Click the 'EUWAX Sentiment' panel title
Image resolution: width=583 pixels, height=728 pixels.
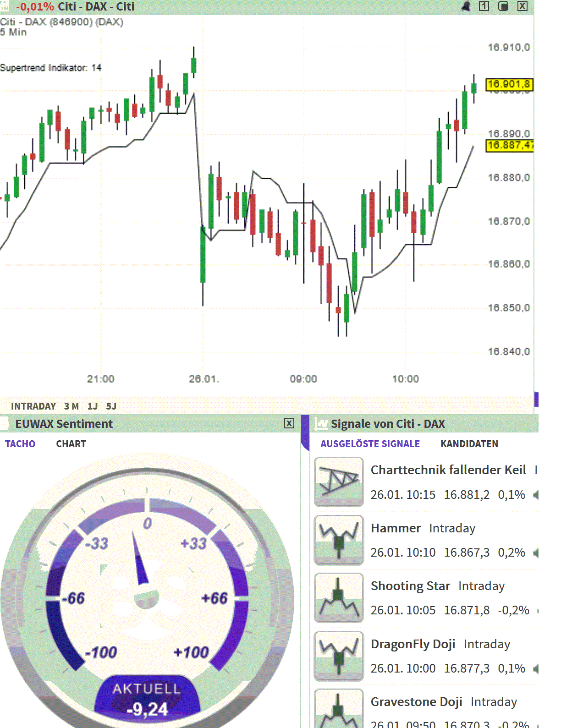tap(64, 424)
